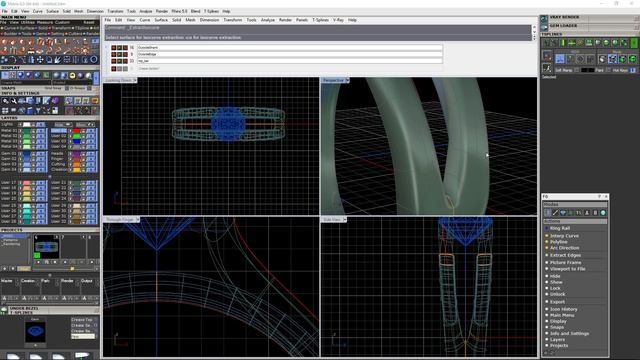This screenshot has width=640, height=360.
Task: Toggle the Ortho snap checkbox
Action: click(90, 88)
